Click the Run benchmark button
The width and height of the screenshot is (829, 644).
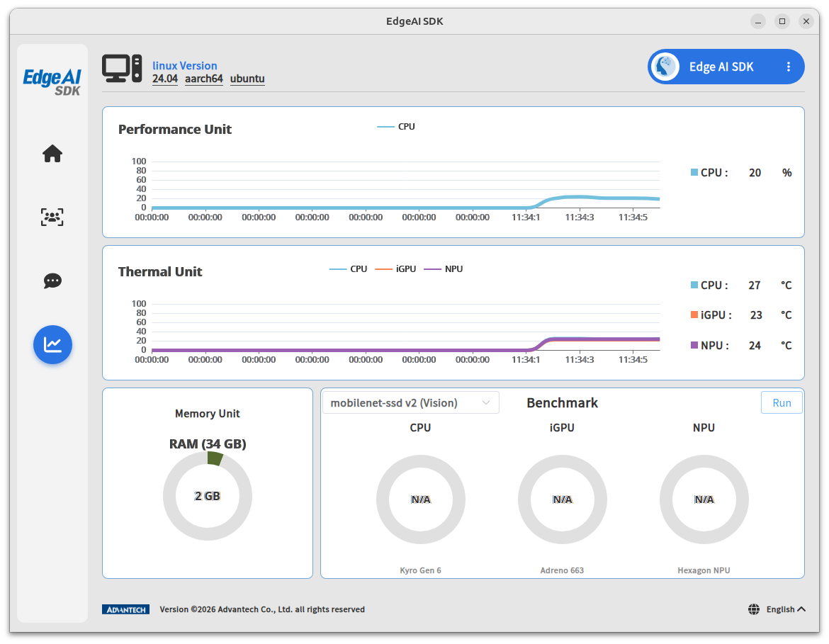782,403
